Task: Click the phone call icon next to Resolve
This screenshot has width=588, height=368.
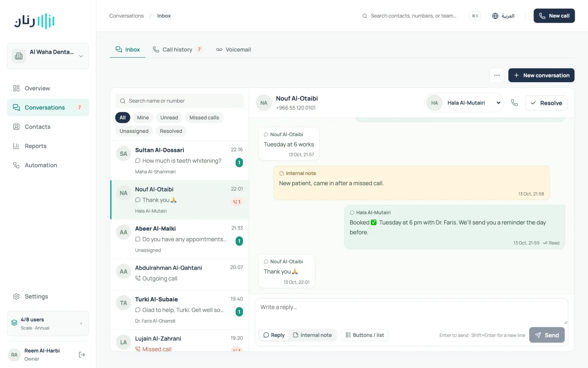Action: (x=514, y=103)
